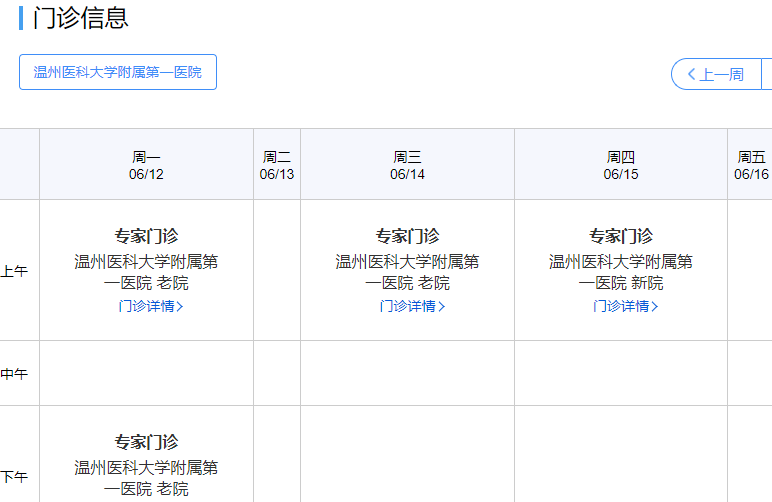Click the 周三 06/14 column header
The width and height of the screenshot is (772, 502).
[407, 165]
